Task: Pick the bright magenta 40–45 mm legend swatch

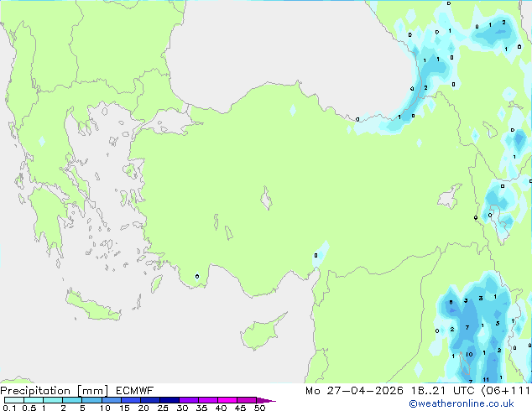Action: tap(227, 400)
